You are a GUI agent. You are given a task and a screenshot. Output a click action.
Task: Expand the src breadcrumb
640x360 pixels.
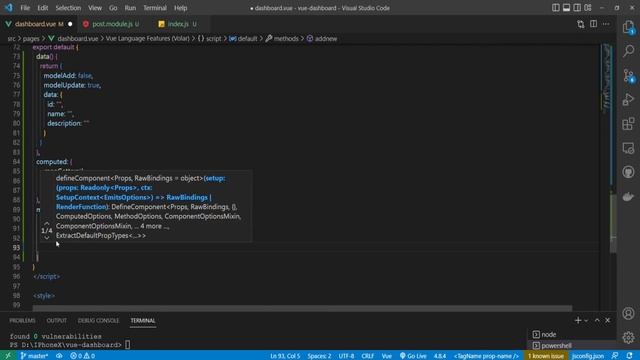pos(11,39)
